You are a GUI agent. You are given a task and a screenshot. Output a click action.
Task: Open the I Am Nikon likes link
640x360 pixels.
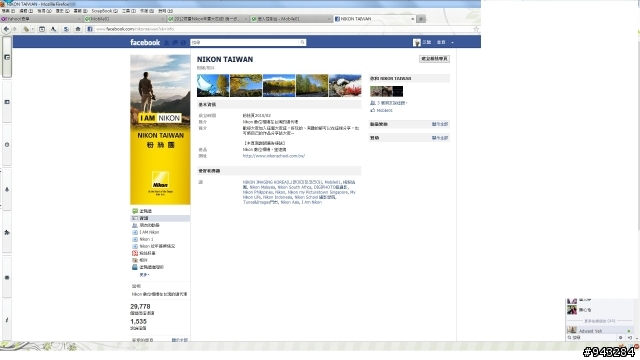click(311, 202)
